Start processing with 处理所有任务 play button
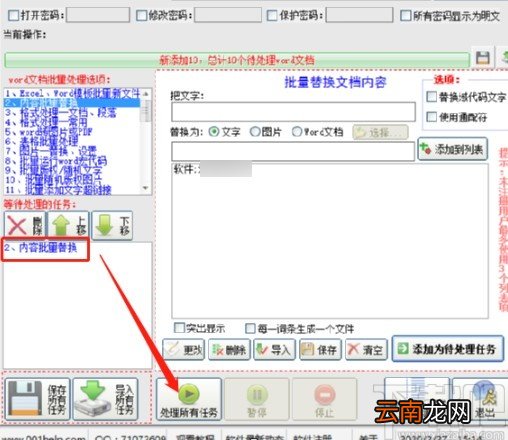Image resolution: width=508 pixels, height=440 pixels. (x=189, y=399)
